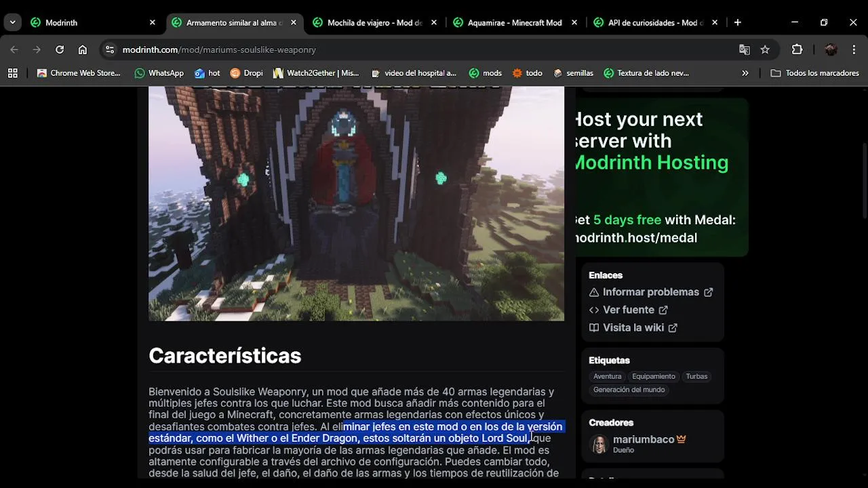Click the Ver fuente link

tap(629, 310)
